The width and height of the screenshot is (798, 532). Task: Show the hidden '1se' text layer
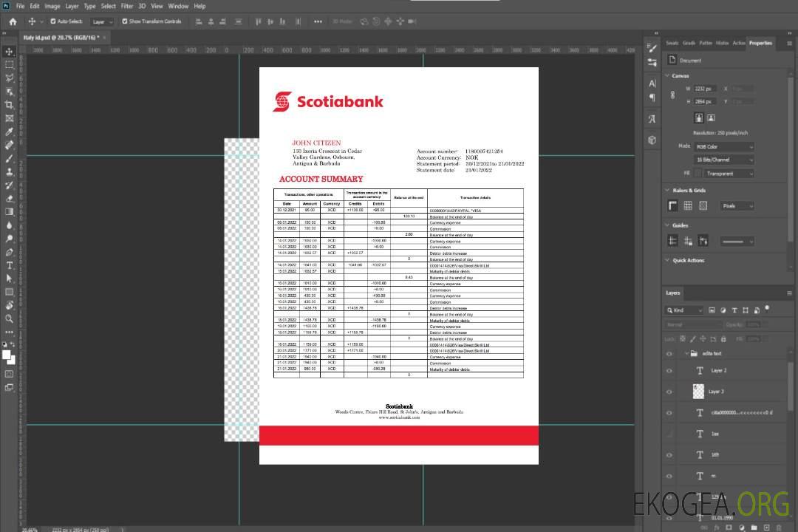point(669,434)
